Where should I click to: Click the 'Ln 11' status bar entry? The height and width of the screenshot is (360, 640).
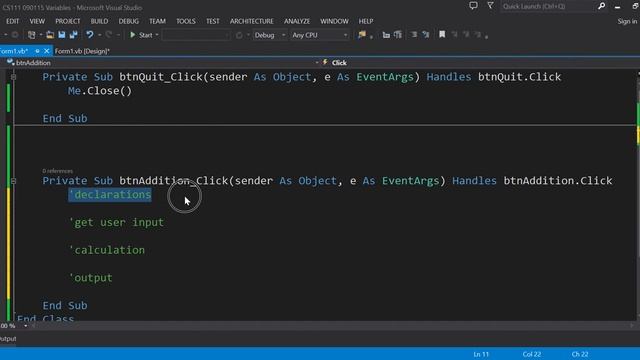tap(481, 354)
